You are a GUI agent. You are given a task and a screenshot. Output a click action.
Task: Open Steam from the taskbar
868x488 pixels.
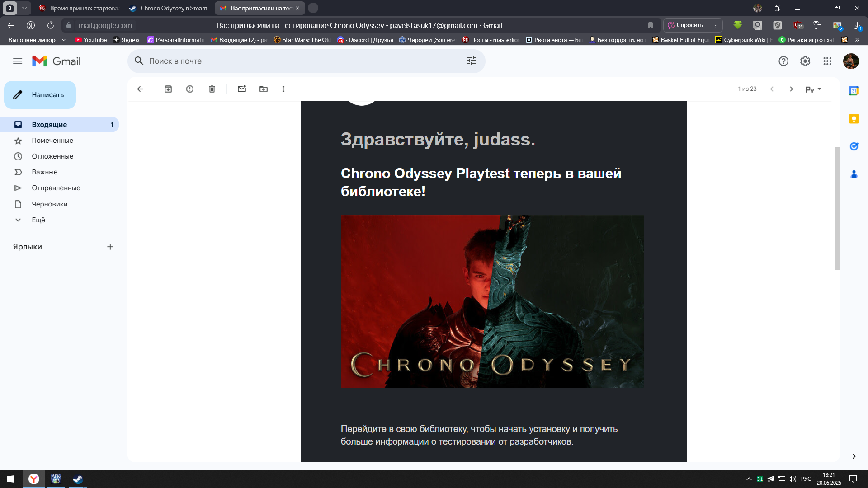(x=78, y=479)
